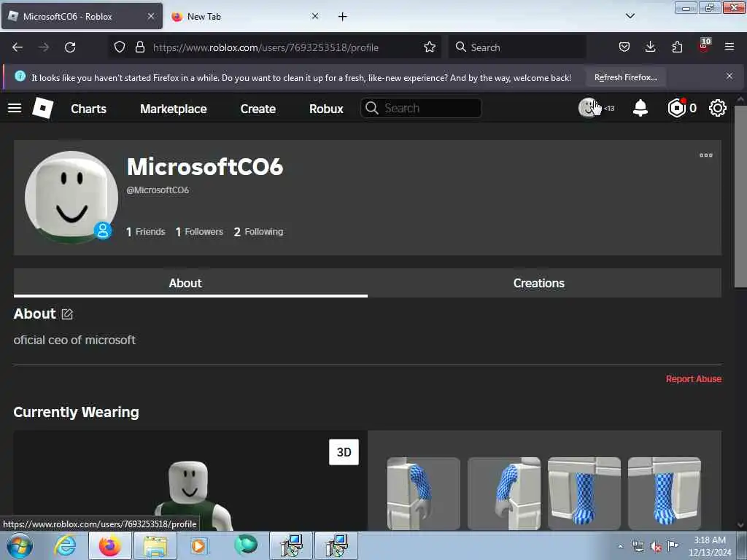
Task: Open the profile three-dots options menu
Action: point(706,155)
